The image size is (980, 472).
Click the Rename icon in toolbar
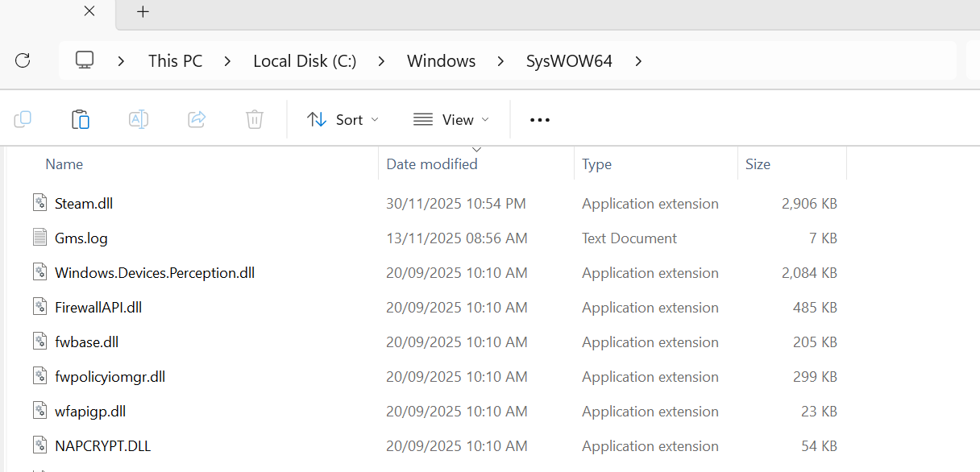coord(139,120)
